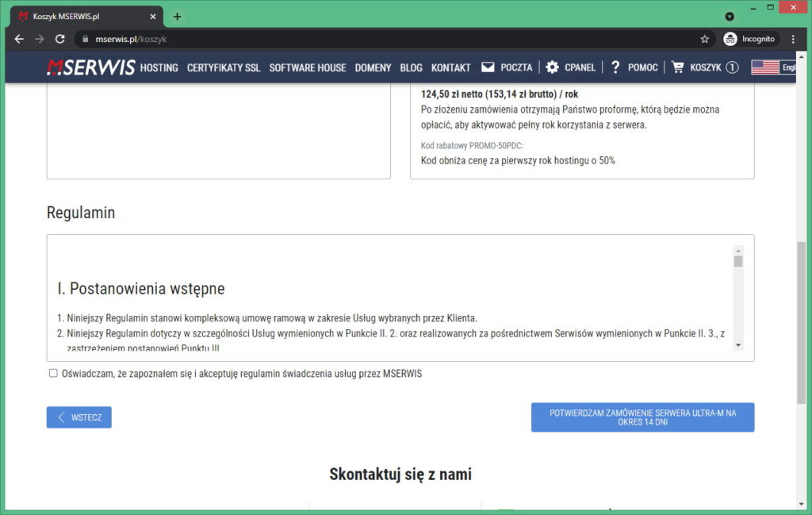
Task: Click the Incognito profile icon
Action: tap(731, 38)
